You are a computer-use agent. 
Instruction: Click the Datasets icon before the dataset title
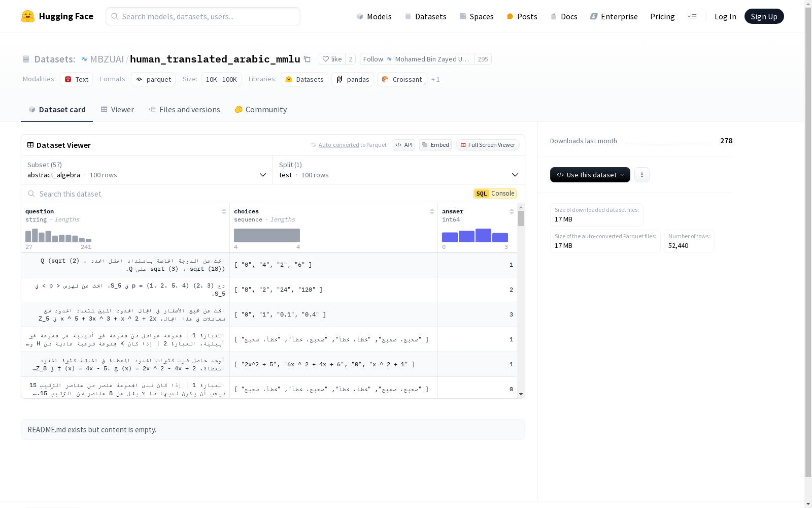[26, 59]
